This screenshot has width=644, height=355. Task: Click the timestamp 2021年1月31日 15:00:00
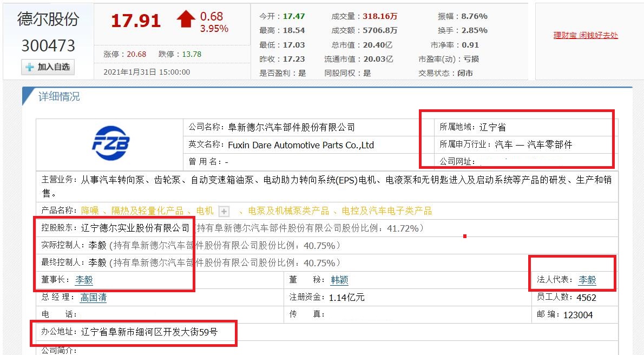[x=147, y=72]
